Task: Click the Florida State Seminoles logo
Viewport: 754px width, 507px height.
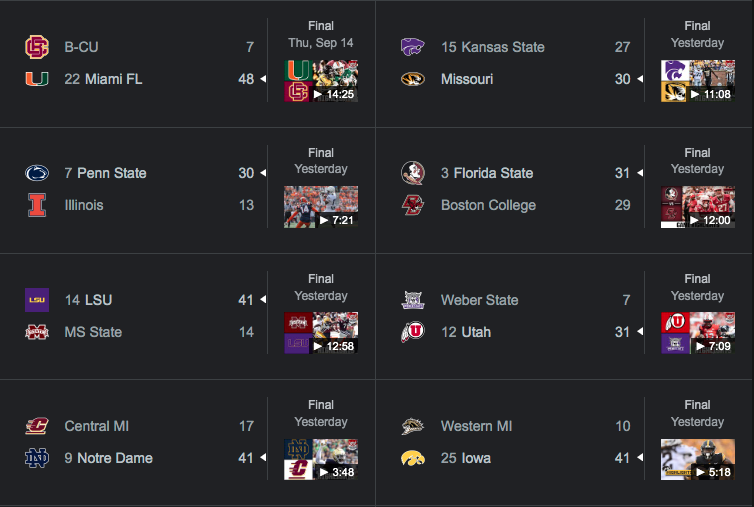Action: tap(413, 173)
